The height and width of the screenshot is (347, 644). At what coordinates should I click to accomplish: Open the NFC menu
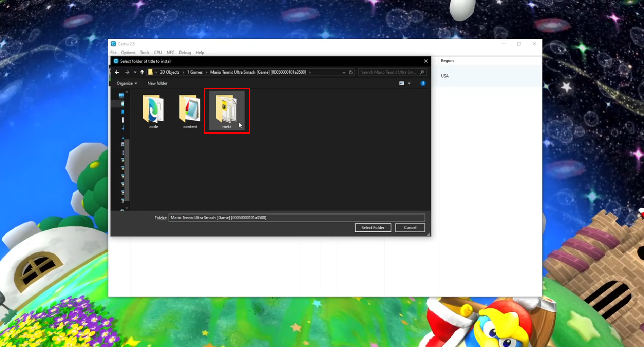pos(170,53)
